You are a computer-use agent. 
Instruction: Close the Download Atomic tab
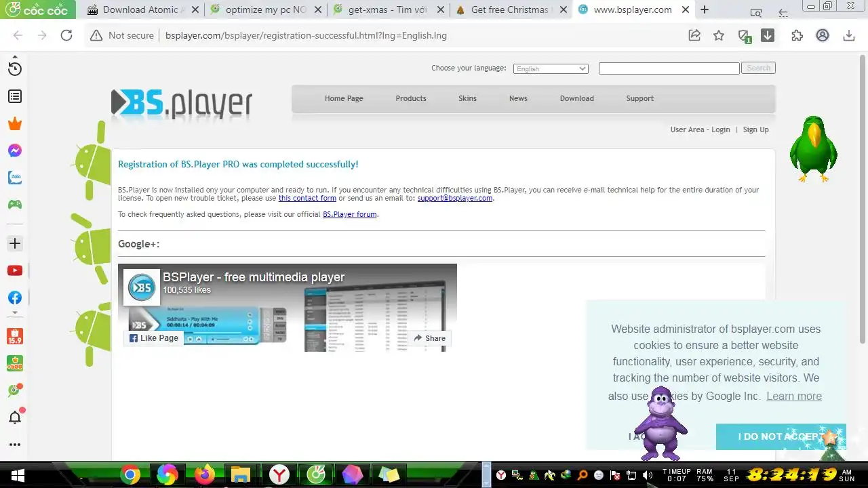[x=195, y=9]
